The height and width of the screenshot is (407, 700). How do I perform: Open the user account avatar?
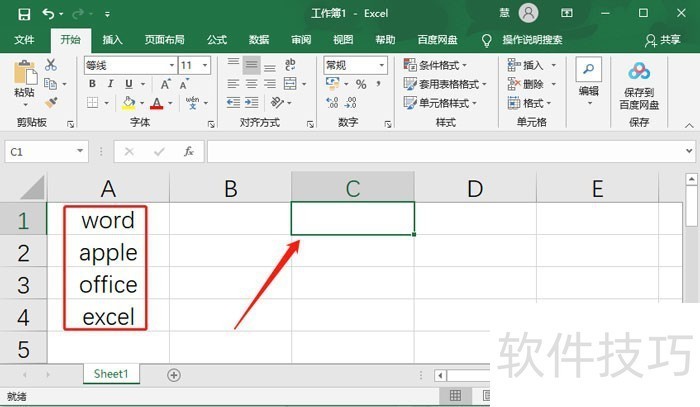tap(528, 13)
